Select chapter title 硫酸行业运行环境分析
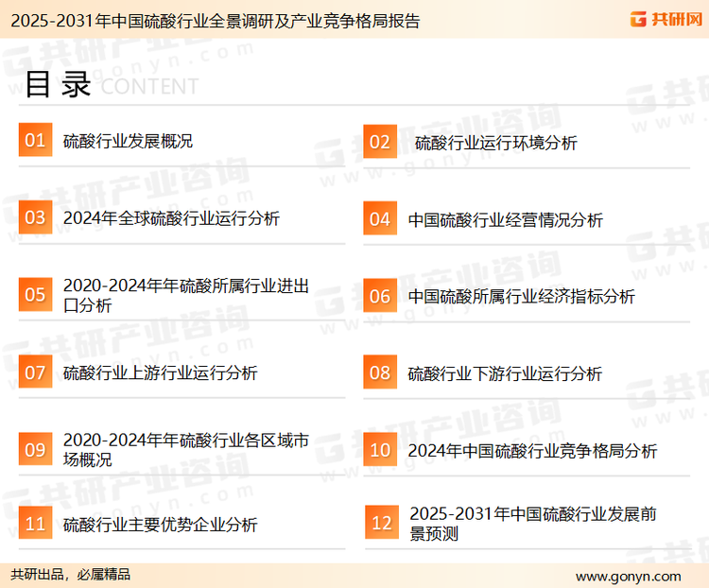Viewport: 709px width, 588px height. pos(496,143)
